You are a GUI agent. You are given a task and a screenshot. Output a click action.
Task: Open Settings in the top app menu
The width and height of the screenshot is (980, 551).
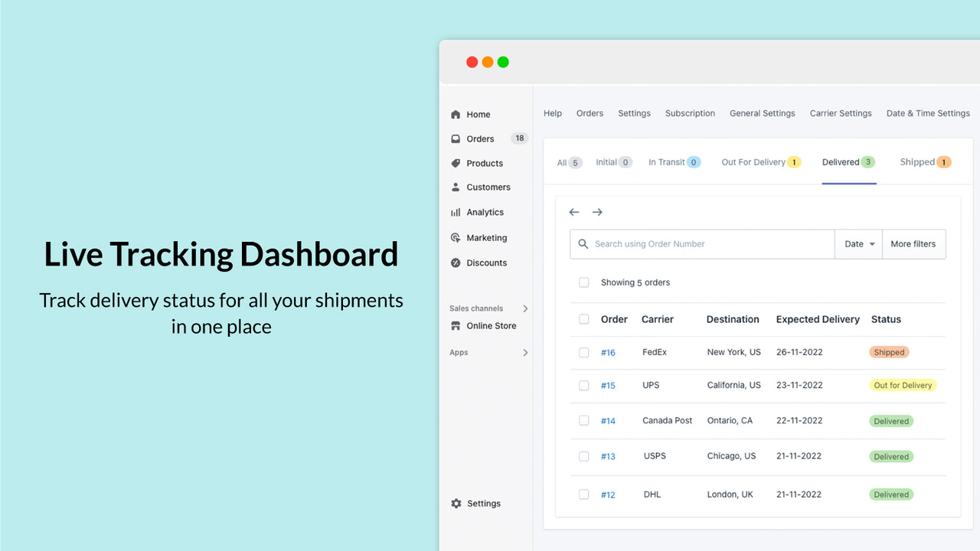tap(634, 113)
